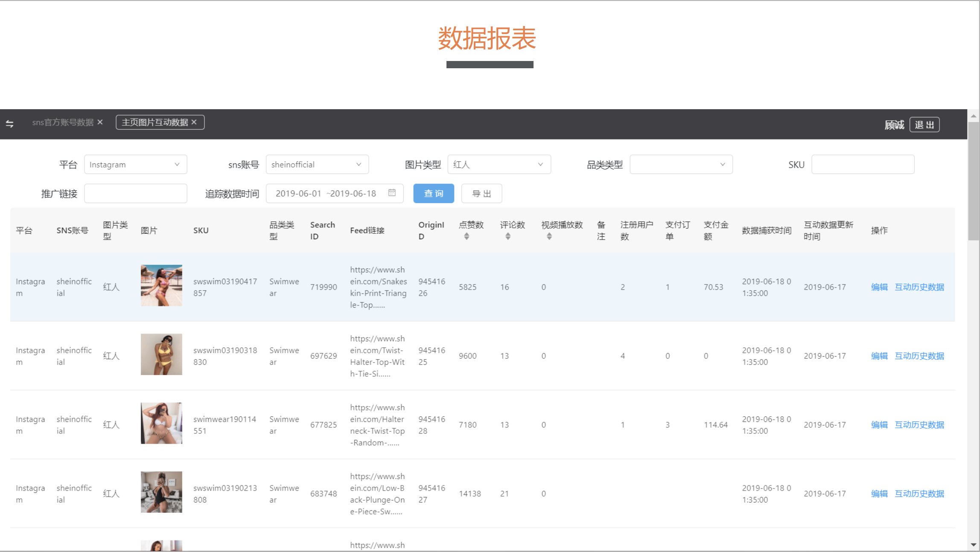Select OriginID cell 94541626
The height and width of the screenshot is (552, 980).
(x=432, y=287)
